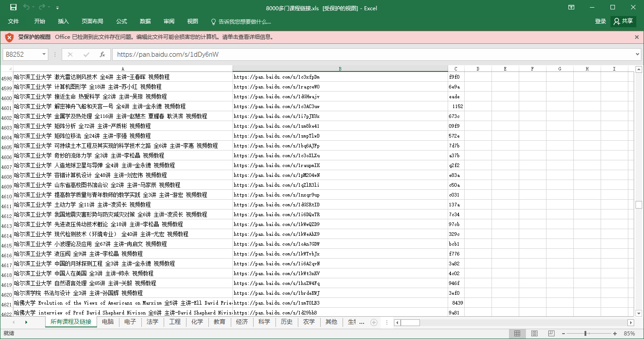Switch to 电脑 sheet tab
The image size is (644, 339).
point(108,322)
